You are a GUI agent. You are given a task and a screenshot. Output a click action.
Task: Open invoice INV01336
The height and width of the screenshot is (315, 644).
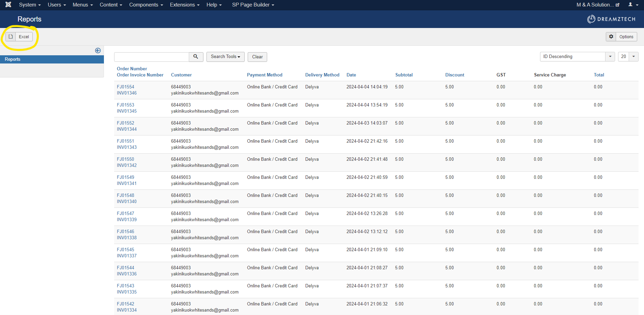point(127,274)
